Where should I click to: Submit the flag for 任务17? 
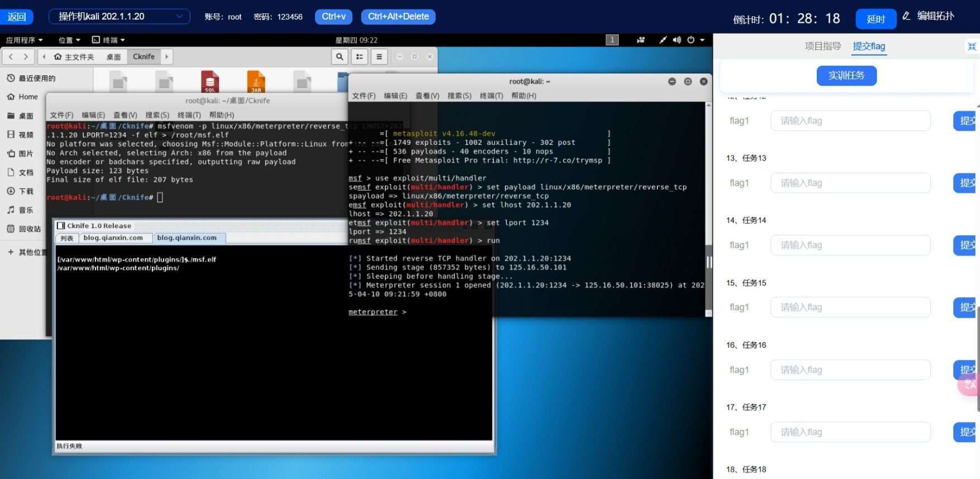pos(965,432)
